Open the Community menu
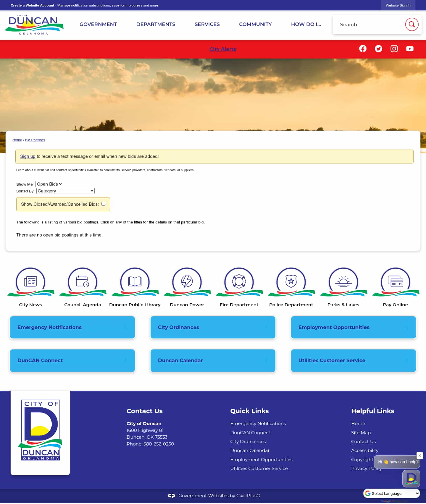 pos(255,24)
